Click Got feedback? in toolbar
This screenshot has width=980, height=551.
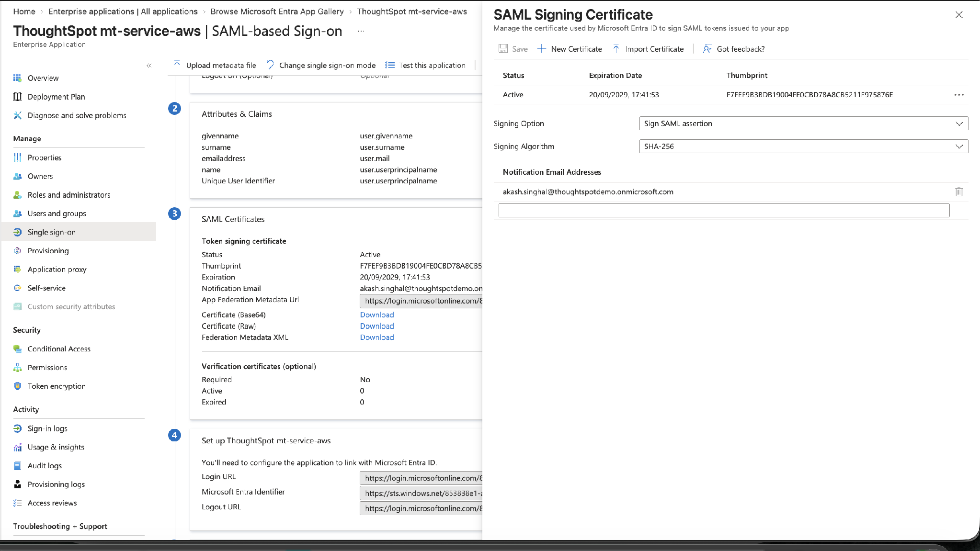[734, 49]
